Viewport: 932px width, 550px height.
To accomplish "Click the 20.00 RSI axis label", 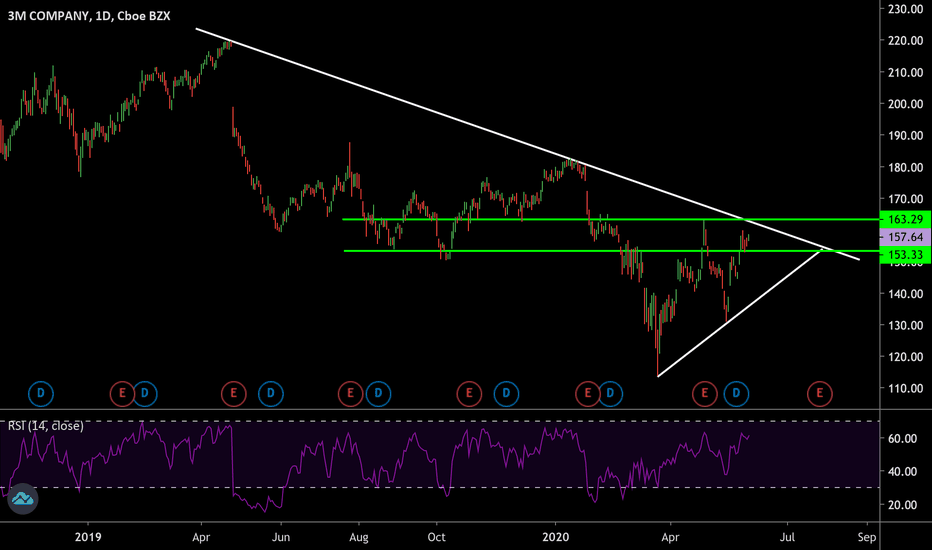I will click(902, 505).
